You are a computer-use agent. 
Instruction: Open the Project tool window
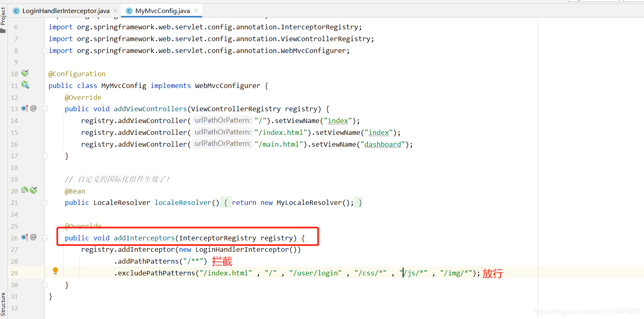click(3, 20)
